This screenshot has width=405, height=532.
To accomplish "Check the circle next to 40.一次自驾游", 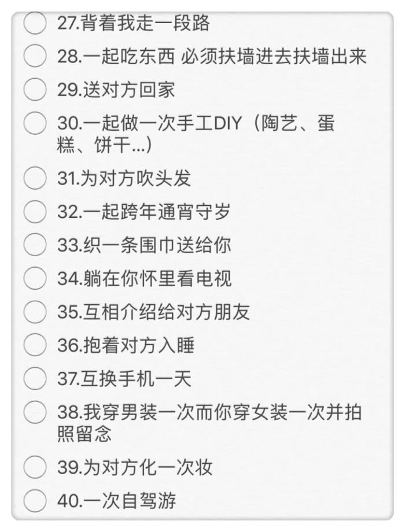I will click(x=35, y=501).
